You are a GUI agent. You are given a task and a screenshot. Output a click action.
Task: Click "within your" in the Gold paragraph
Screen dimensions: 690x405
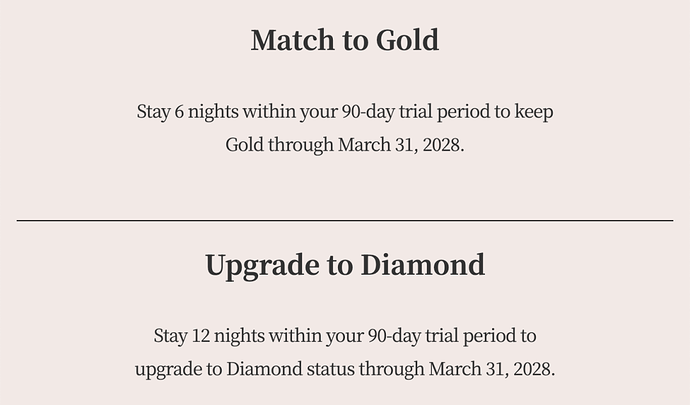(281, 111)
